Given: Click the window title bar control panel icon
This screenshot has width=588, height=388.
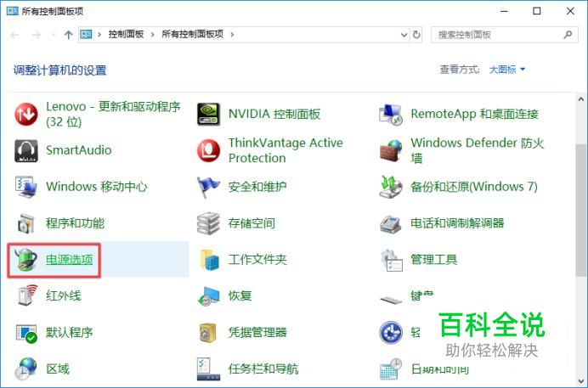Looking at the screenshot, I should [x=12, y=11].
